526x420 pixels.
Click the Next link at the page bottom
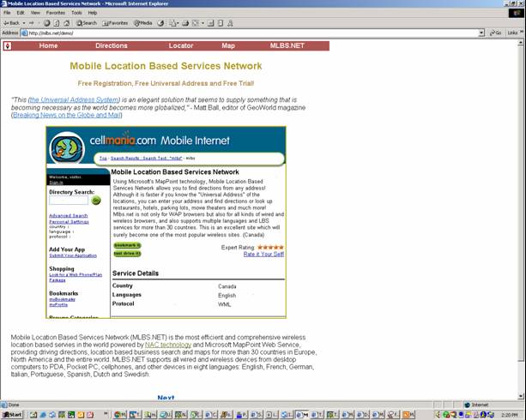point(166,398)
